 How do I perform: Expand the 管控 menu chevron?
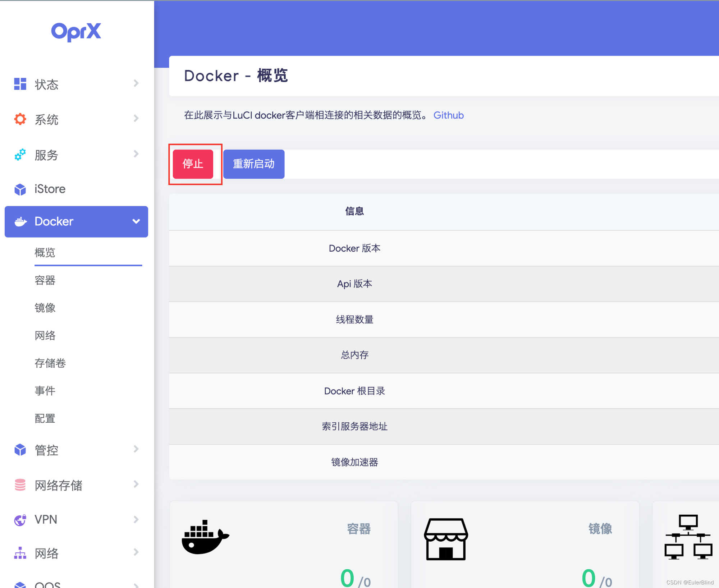tap(136, 449)
